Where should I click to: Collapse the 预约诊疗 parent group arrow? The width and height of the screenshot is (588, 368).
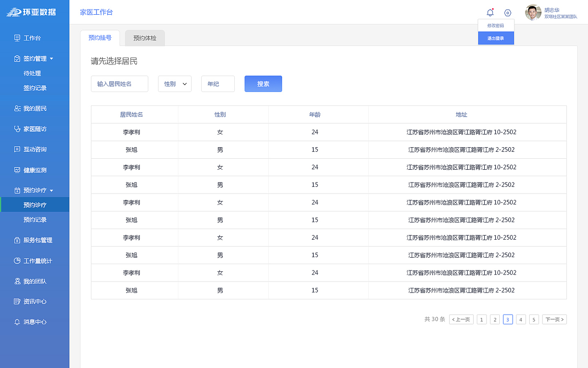(51, 190)
